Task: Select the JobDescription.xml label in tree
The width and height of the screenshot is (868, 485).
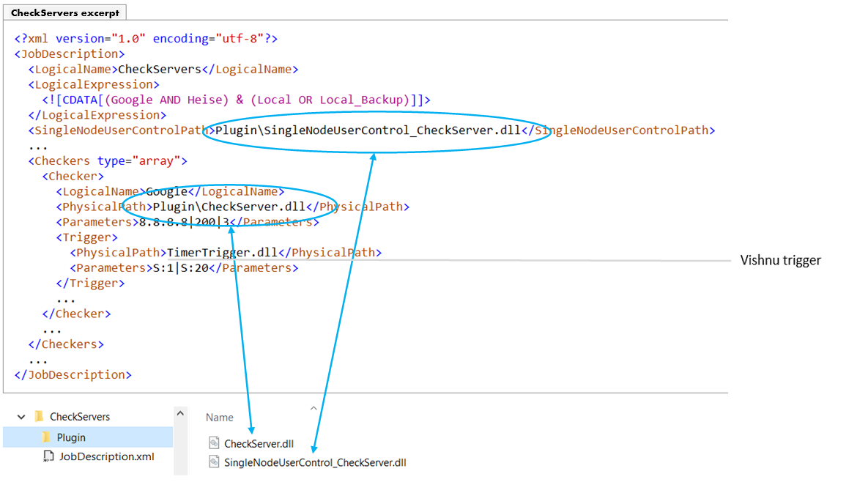Action: click(x=106, y=456)
